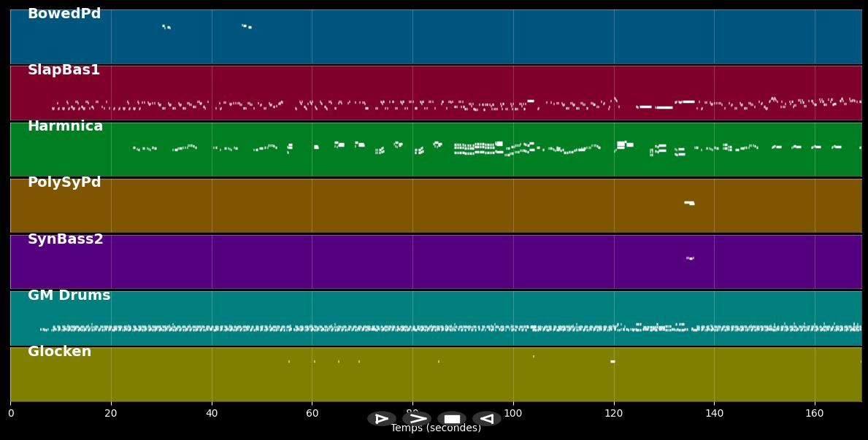Click the 20 second mark on time axis

pyautogui.click(x=111, y=413)
